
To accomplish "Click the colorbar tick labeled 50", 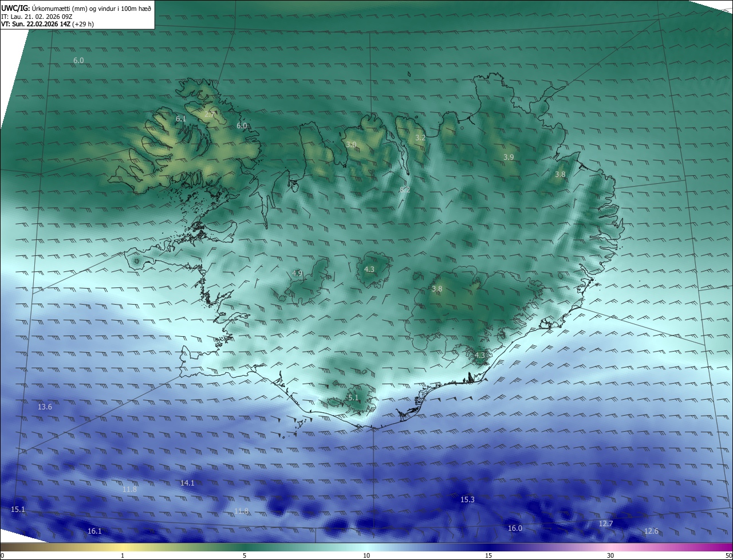I will point(728,555).
